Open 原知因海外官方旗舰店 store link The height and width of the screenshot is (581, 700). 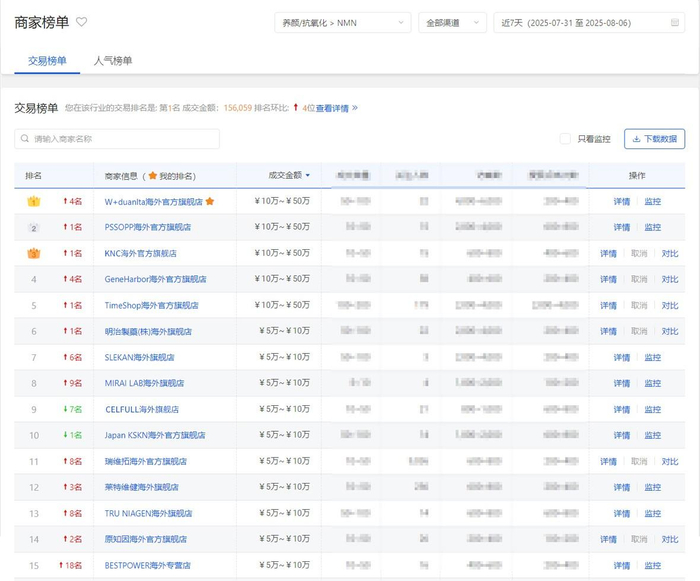point(146,539)
